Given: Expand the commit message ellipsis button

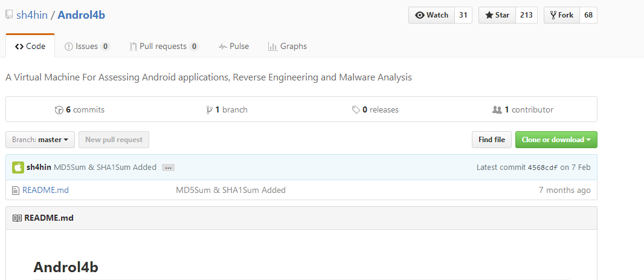Looking at the screenshot, I should [x=169, y=168].
